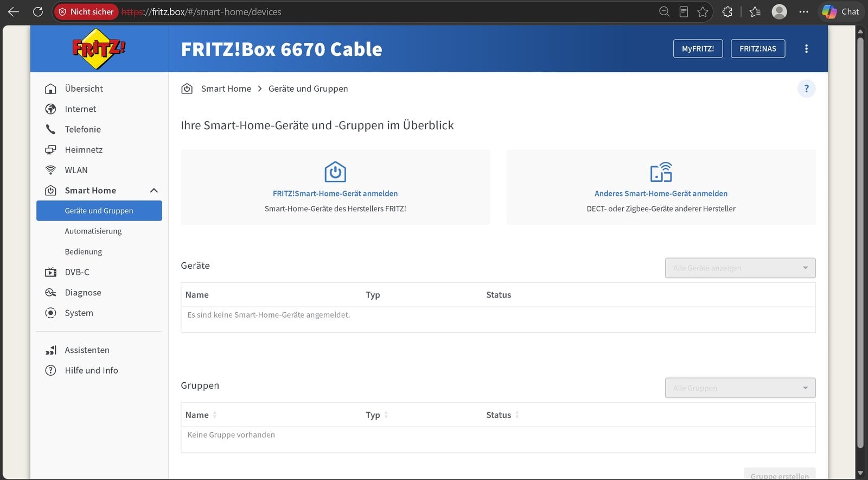
Task: Go back with browser back arrow
Action: (x=14, y=11)
